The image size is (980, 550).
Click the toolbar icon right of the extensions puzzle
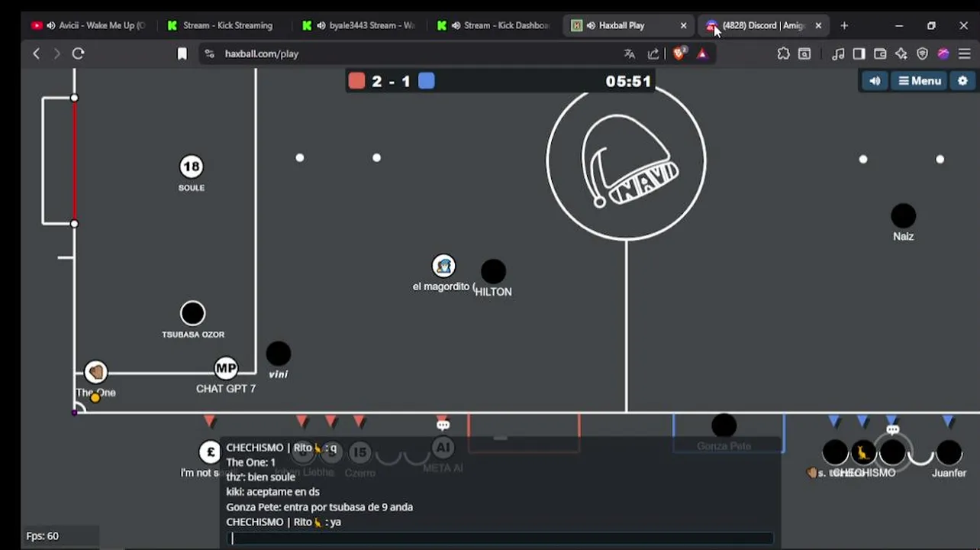click(x=804, y=53)
